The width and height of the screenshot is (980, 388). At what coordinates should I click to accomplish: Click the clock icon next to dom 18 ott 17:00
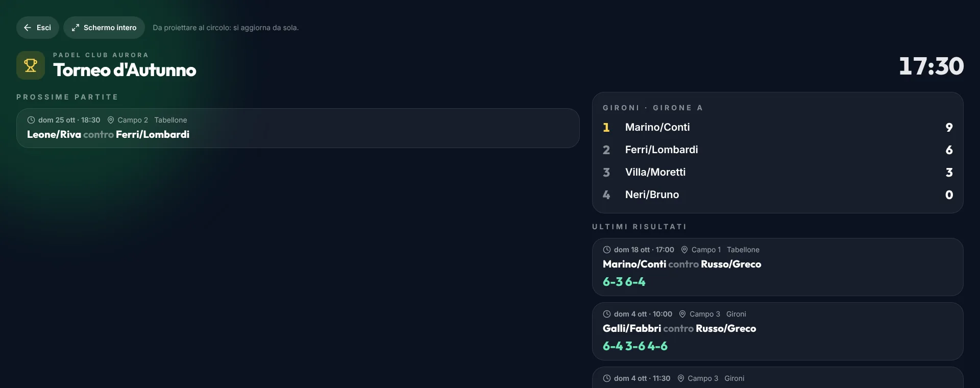pyautogui.click(x=607, y=250)
